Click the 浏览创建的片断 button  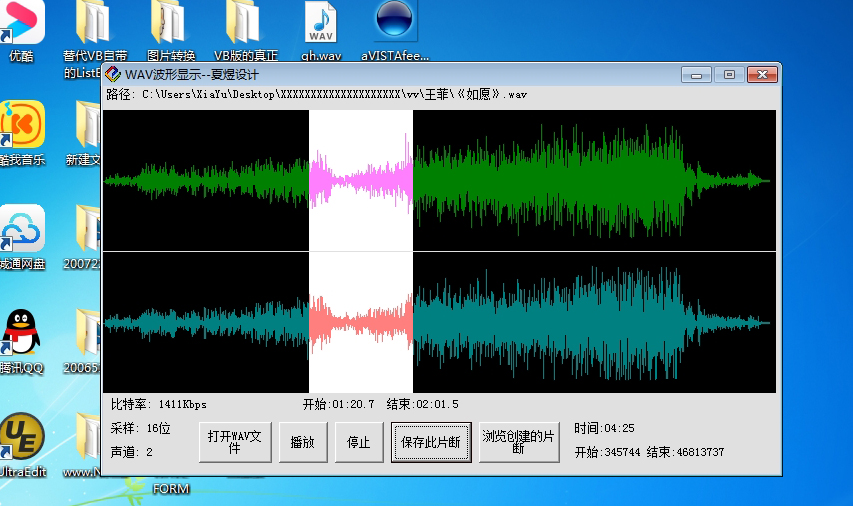click(x=519, y=442)
